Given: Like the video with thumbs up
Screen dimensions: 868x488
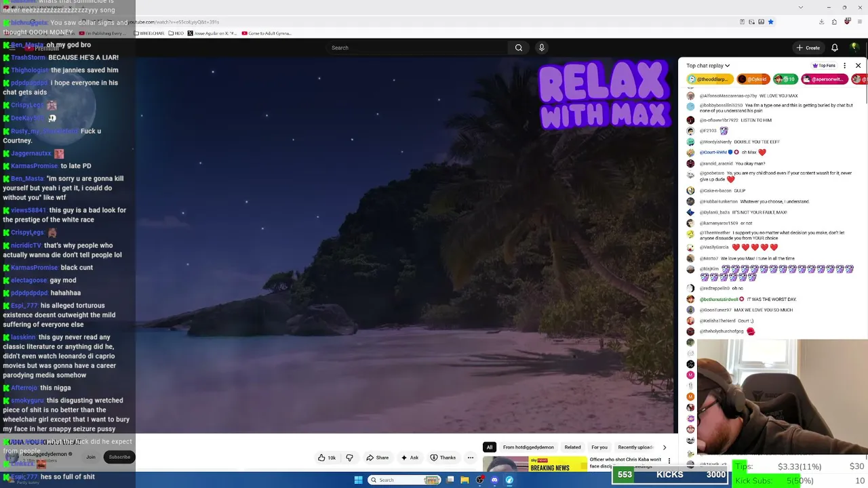Looking at the screenshot, I should (327, 457).
